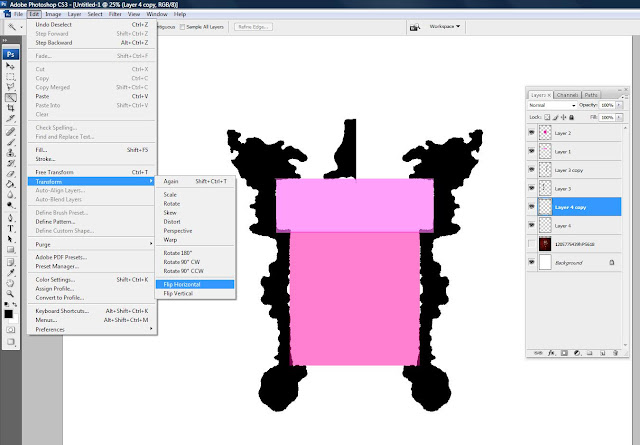Select the Type tool

(x=11, y=228)
